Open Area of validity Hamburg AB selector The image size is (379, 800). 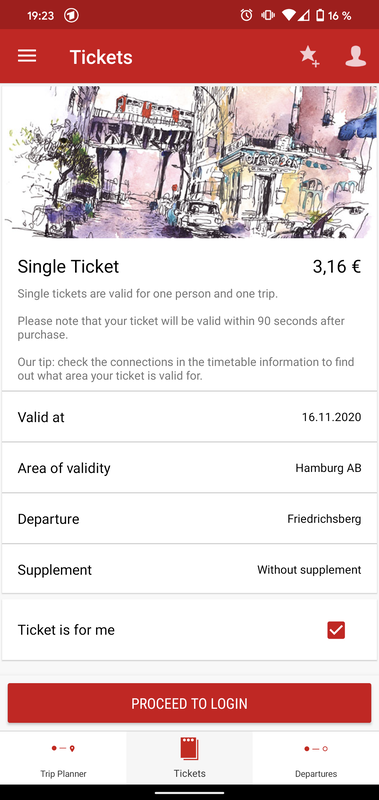(189, 468)
